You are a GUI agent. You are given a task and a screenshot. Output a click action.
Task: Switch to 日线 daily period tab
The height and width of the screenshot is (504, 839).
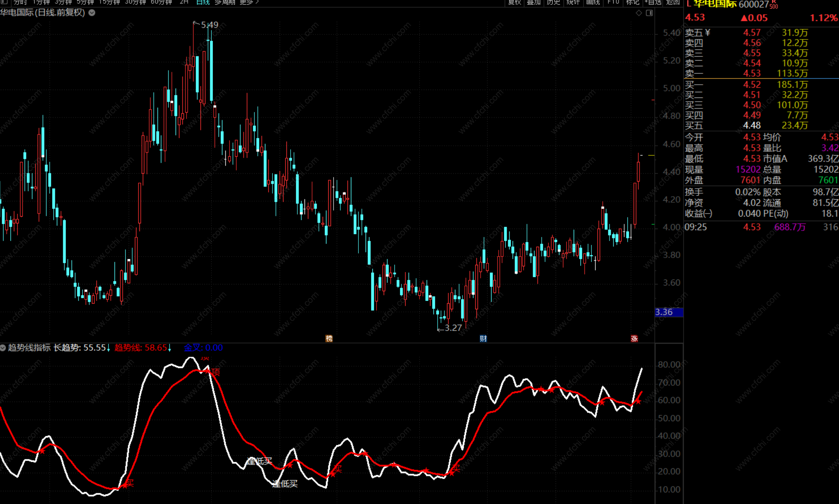pos(203,2)
